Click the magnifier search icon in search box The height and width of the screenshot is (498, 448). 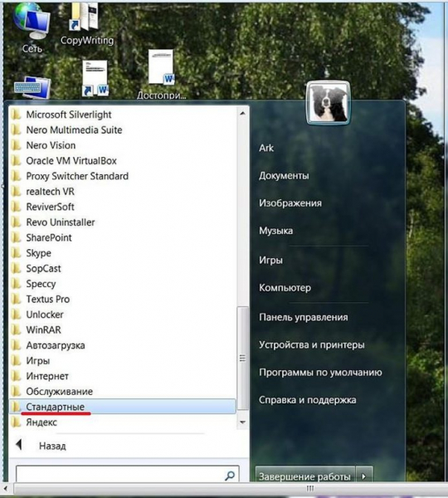click(230, 476)
